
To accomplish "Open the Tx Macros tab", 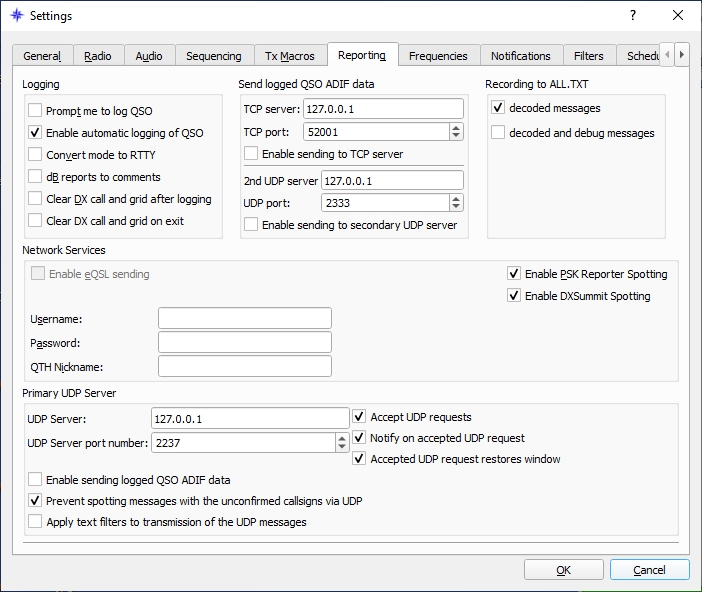I will pyautogui.click(x=290, y=56).
